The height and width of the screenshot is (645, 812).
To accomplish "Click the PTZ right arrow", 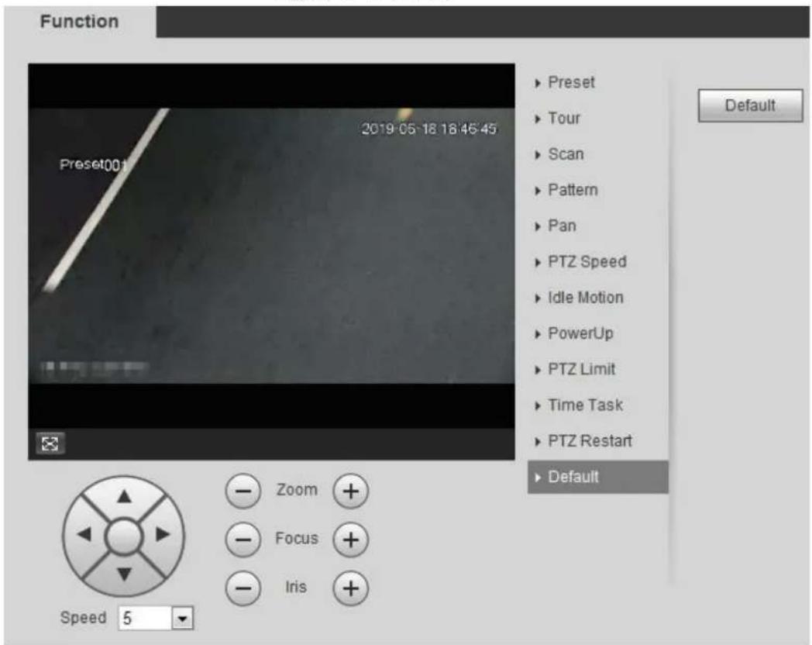I will click(163, 533).
